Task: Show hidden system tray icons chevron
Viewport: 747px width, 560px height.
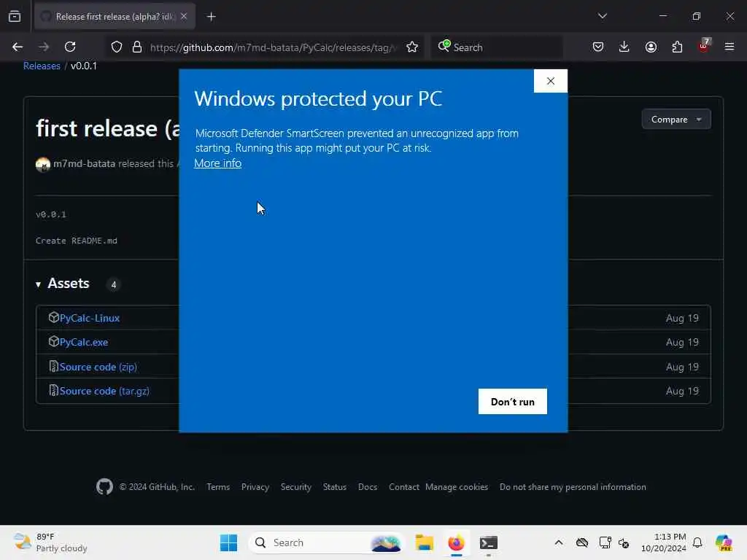Action: pyautogui.click(x=558, y=542)
